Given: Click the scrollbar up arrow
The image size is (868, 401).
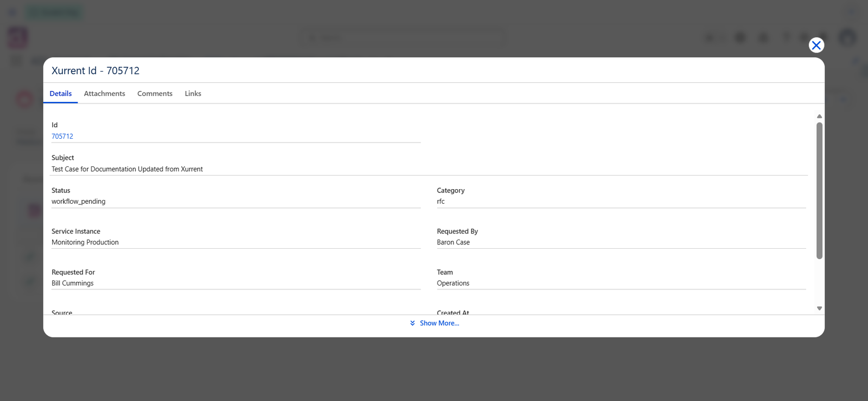Looking at the screenshot, I should pyautogui.click(x=819, y=117).
